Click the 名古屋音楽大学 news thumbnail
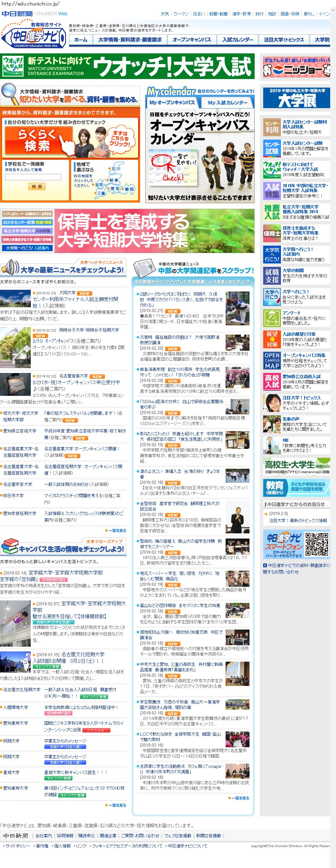The width and height of the screenshot is (336, 868). click(15, 384)
